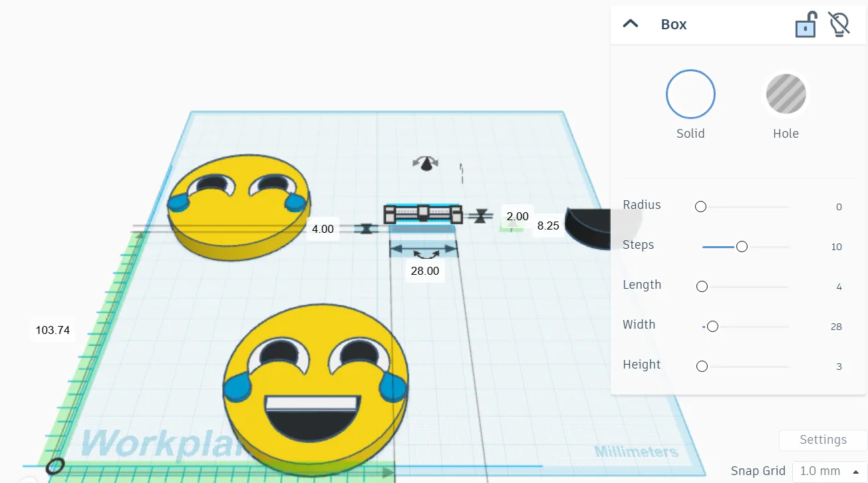Click the 103.74 dimension label
Screen dimensions: 868x483
pyautogui.click(x=53, y=330)
